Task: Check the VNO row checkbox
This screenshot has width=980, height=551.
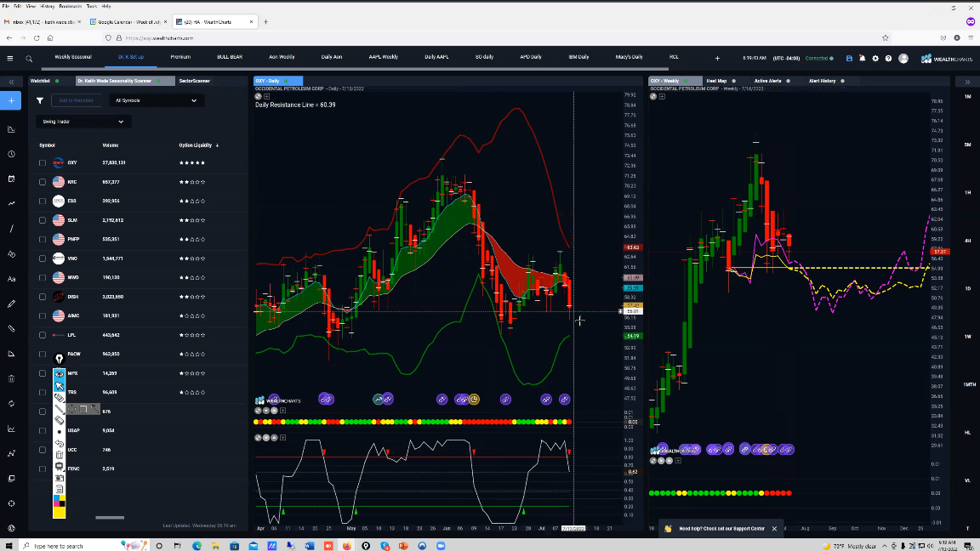Action: (43, 258)
